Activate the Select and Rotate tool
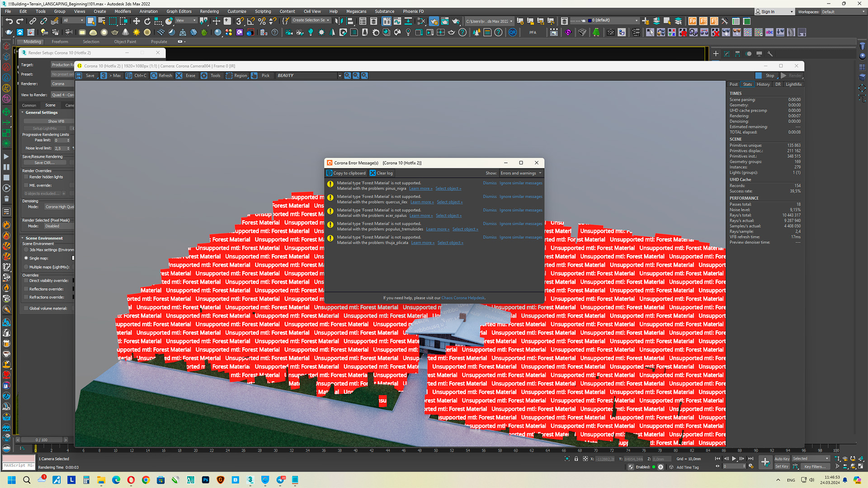The image size is (868, 488). pos(147,21)
